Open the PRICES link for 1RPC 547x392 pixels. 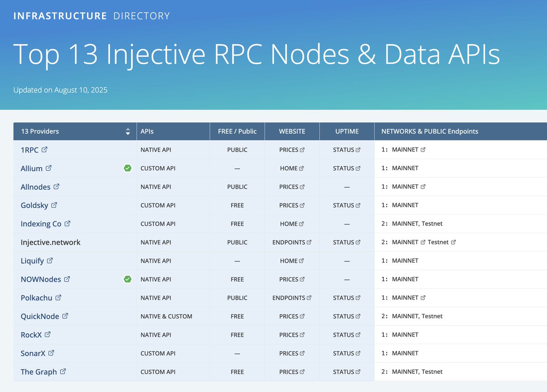click(x=292, y=150)
